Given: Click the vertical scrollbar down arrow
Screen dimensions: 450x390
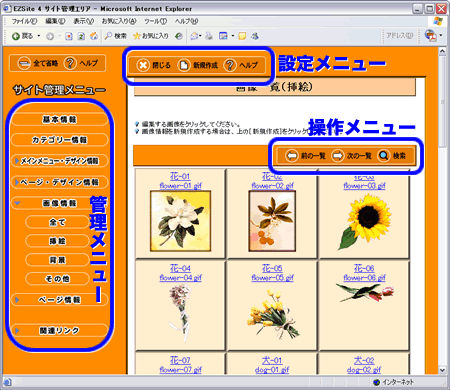Looking at the screenshot, I should (442, 370).
